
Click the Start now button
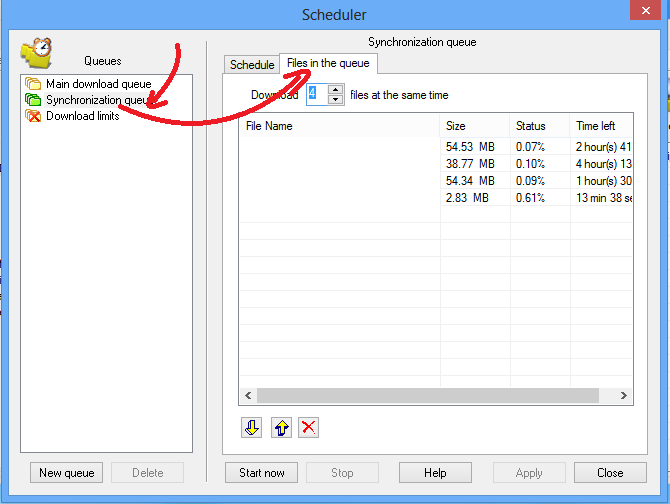coord(262,472)
